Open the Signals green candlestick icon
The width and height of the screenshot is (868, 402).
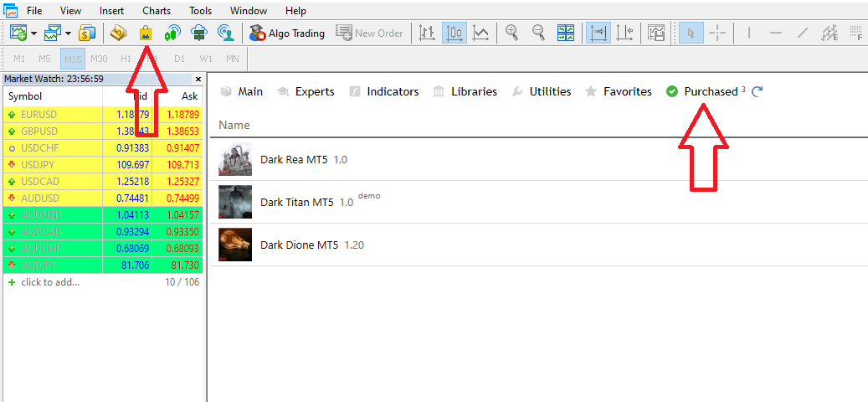pos(172,33)
